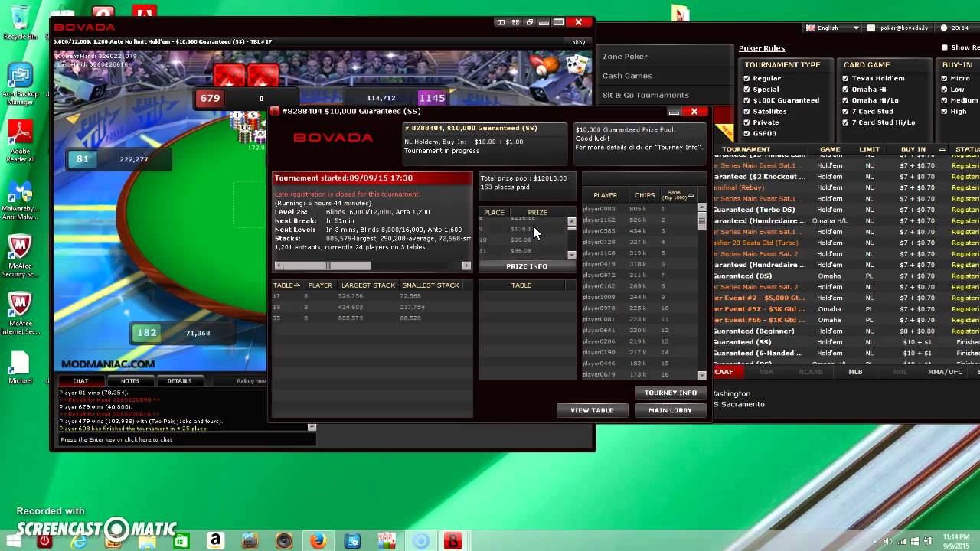Select player0083 row in player list

639,209
